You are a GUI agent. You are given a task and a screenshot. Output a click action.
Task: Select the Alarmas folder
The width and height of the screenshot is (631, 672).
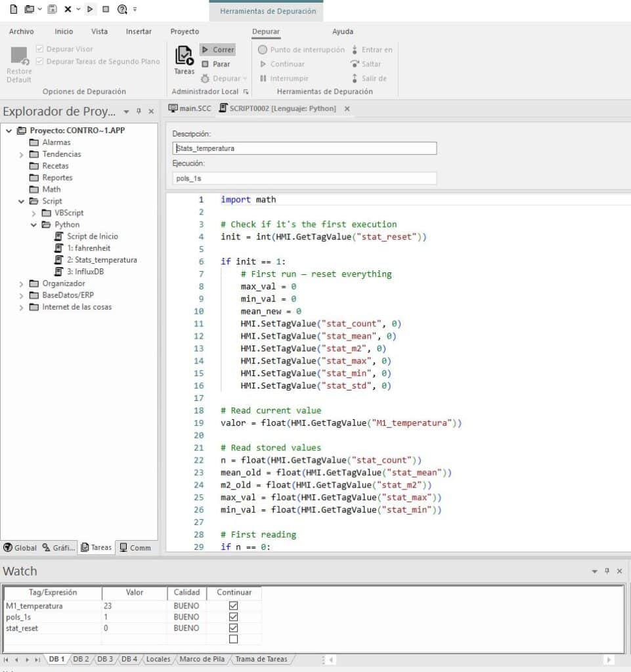point(50,142)
